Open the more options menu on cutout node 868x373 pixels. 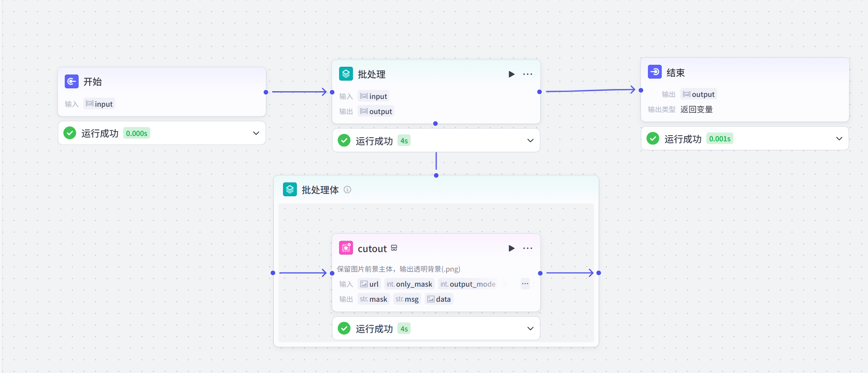(x=527, y=248)
